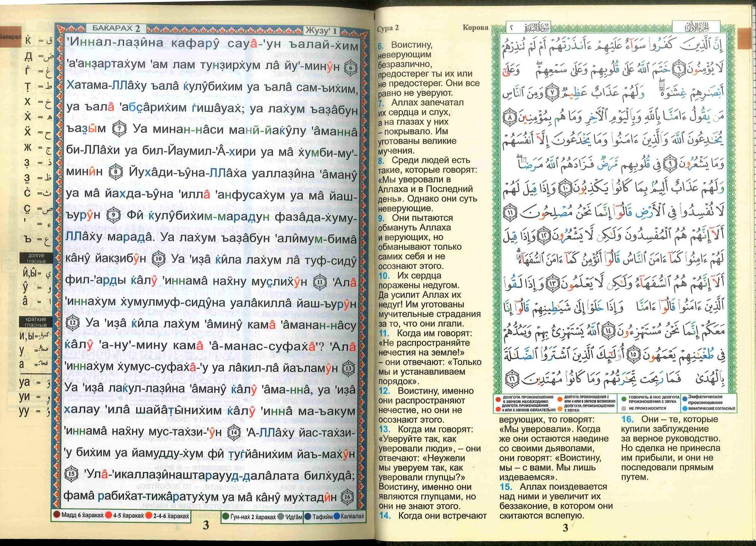Click verse 16 end marker on left page

[348, 497]
